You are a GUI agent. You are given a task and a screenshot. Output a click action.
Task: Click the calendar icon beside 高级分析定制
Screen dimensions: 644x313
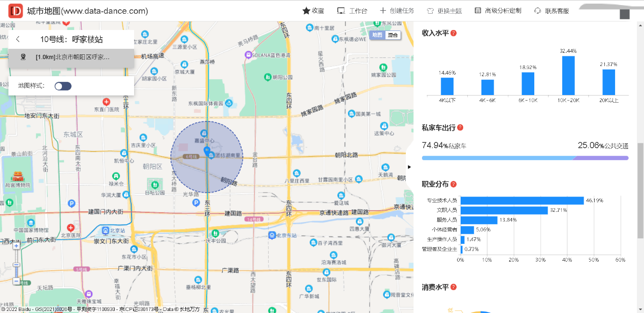pos(477,11)
